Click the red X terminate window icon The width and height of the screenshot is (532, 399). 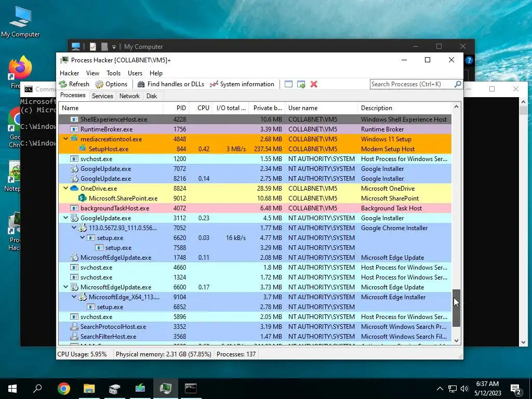coord(314,84)
